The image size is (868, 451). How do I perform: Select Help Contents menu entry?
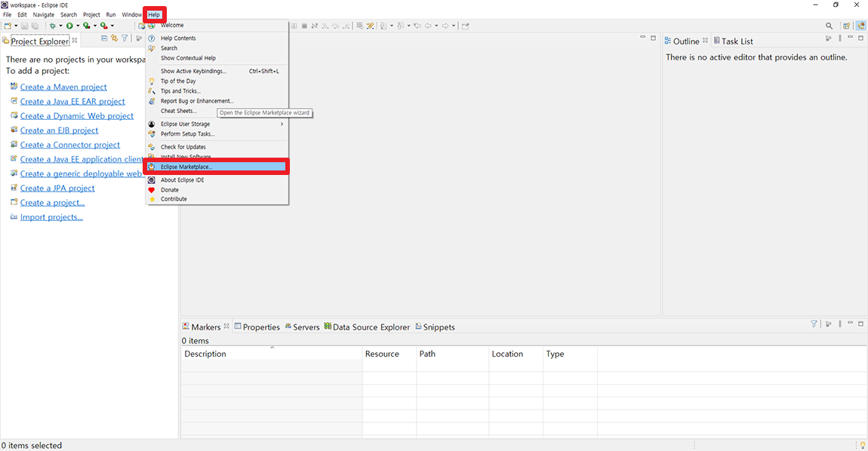[217, 38]
